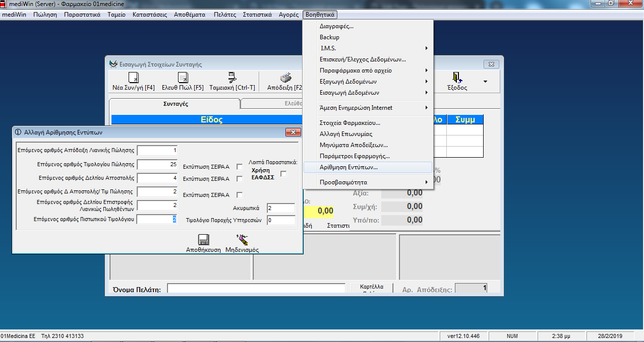
Task: Open the Στατιστικά menu in the menu bar
Action: pyautogui.click(x=257, y=15)
